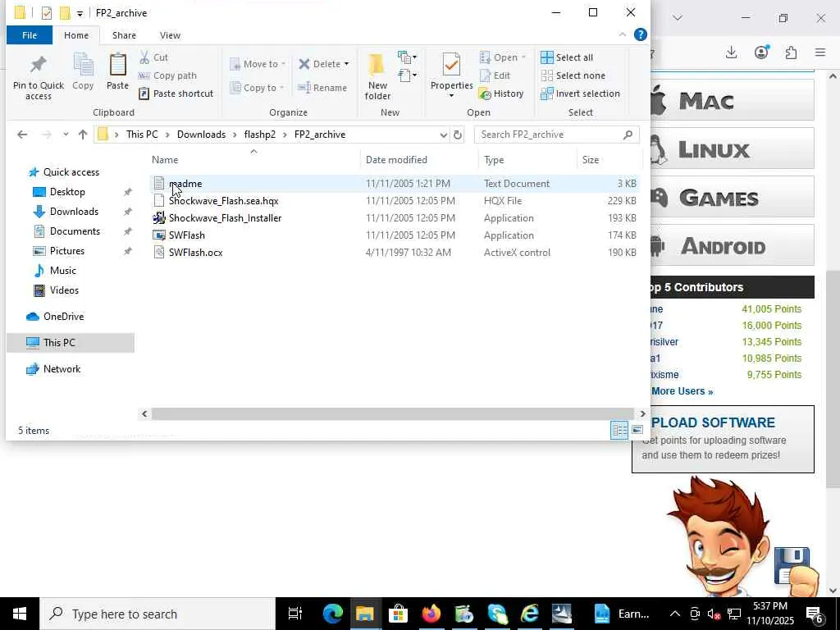The height and width of the screenshot is (630, 840).
Task: Refresh the FP2_archive folder view
Action: click(458, 135)
